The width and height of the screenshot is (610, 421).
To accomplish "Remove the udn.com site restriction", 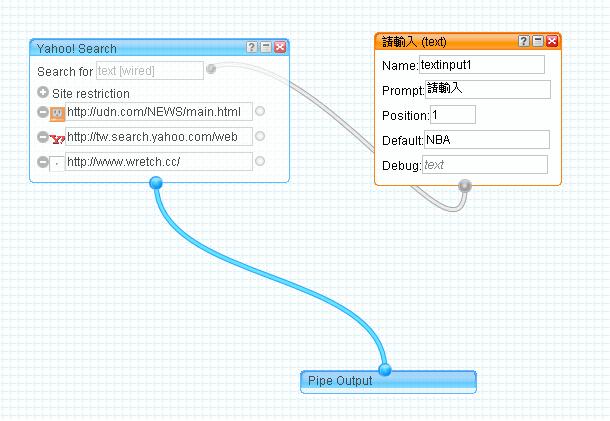I will (x=43, y=112).
